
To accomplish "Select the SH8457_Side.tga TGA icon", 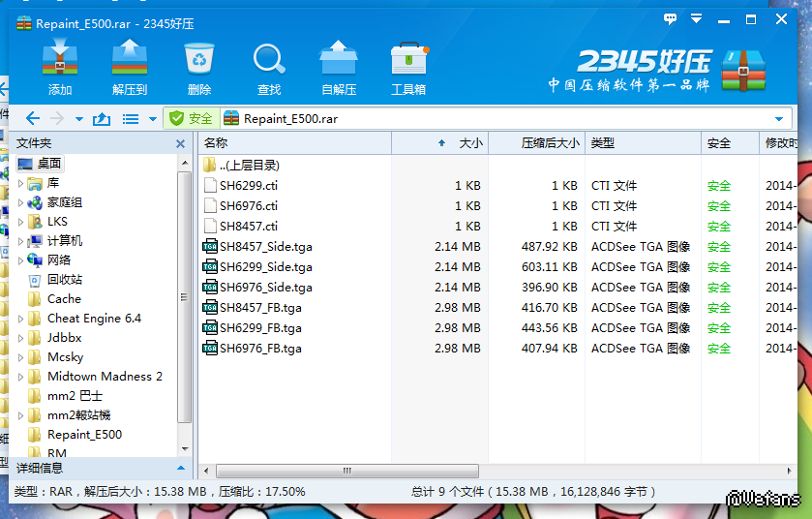I will 210,246.
